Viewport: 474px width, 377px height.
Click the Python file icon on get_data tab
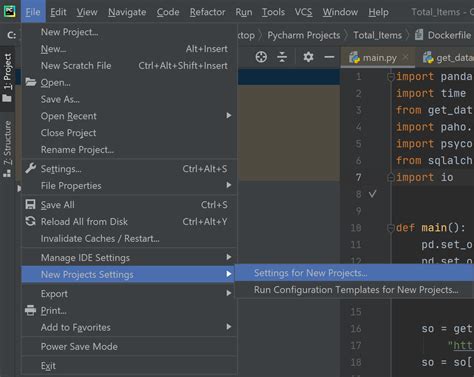tap(428, 58)
